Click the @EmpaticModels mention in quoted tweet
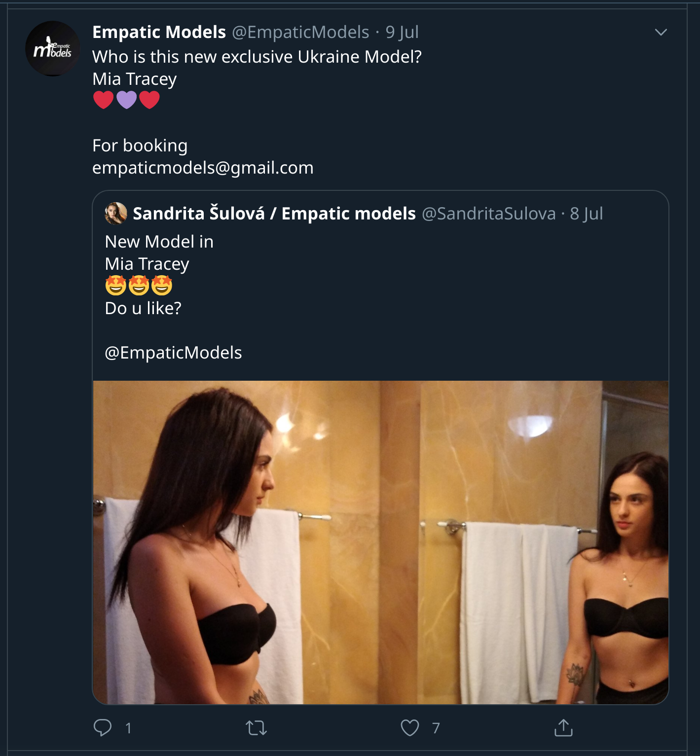This screenshot has height=756, width=700. (x=173, y=353)
